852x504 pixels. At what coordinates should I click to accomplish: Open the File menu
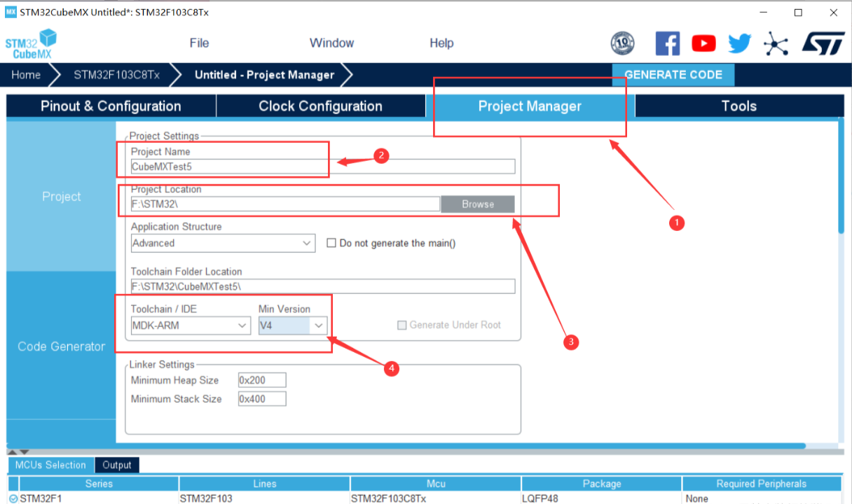tap(199, 43)
